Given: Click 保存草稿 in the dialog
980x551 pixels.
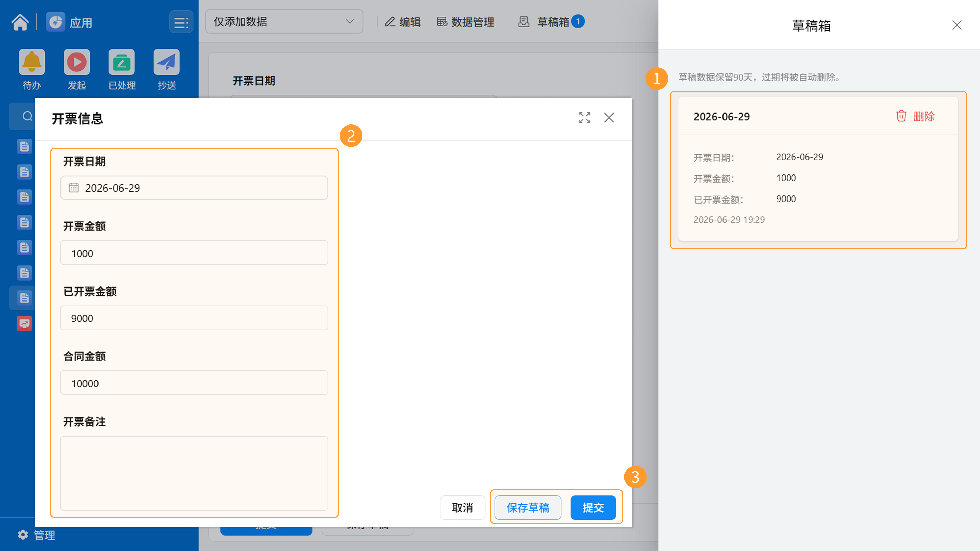Looking at the screenshot, I should pyautogui.click(x=528, y=508).
